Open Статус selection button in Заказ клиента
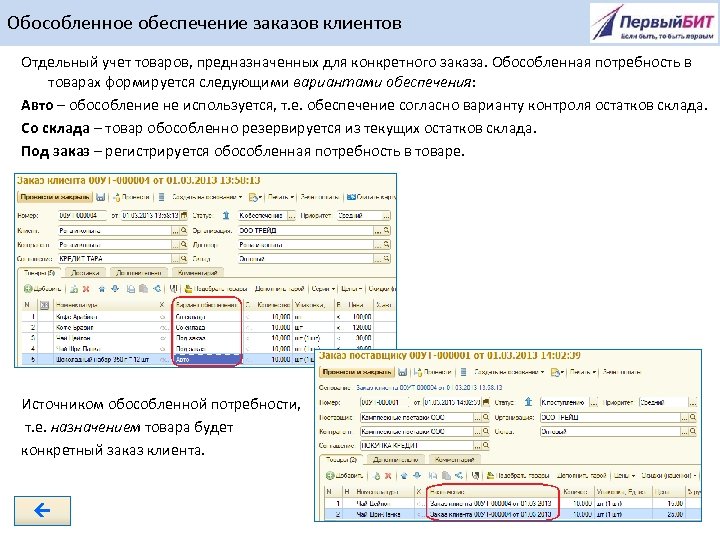This screenshot has width=720, height=540. click(x=292, y=215)
